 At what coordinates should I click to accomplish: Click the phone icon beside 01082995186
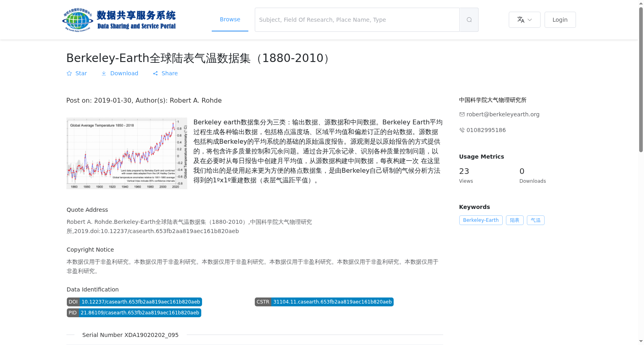[x=462, y=130]
